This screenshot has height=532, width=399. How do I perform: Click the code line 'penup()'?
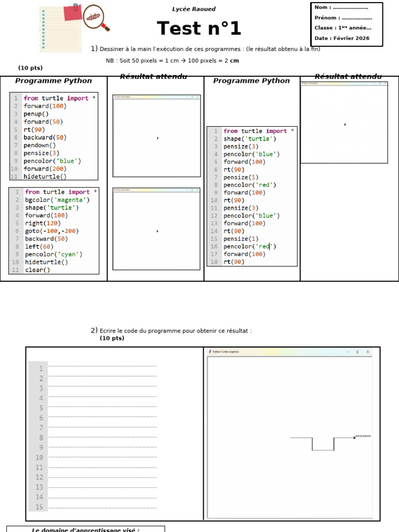(36, 114)
